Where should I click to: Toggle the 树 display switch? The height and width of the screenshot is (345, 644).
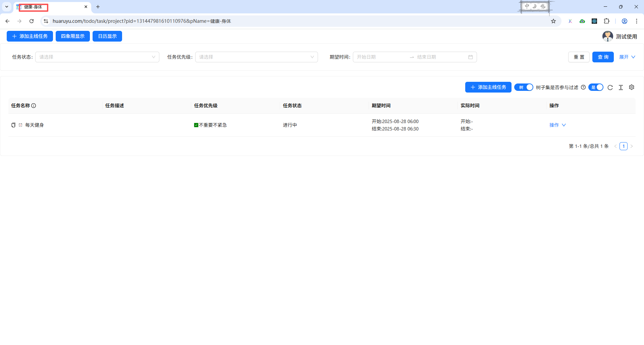[524, 87]
